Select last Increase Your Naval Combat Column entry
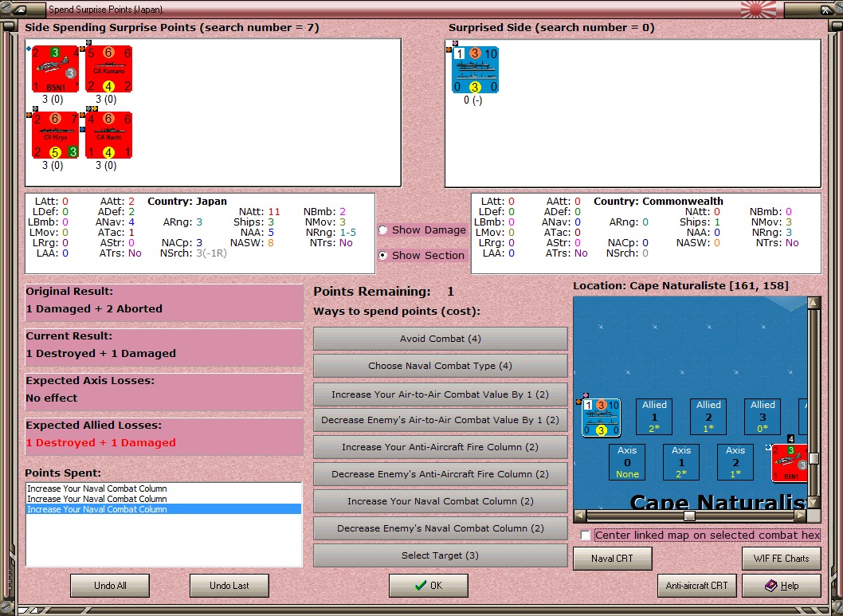The image size is (843, 616). click(x=163, y=509)
